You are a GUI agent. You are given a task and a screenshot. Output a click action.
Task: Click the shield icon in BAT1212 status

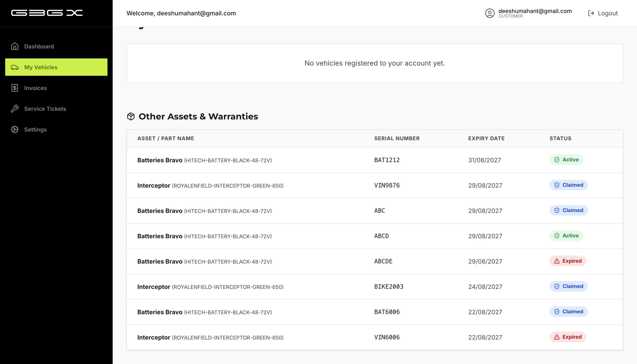557,160
